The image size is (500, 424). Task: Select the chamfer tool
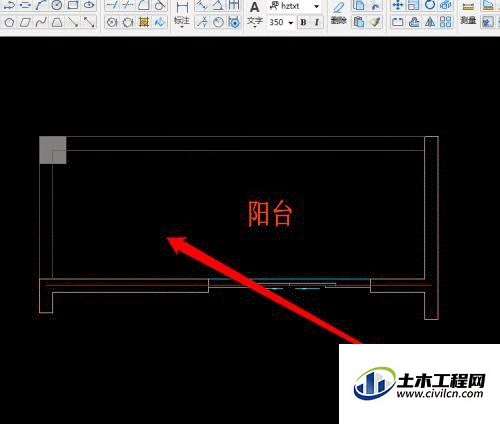coord(144,5)
